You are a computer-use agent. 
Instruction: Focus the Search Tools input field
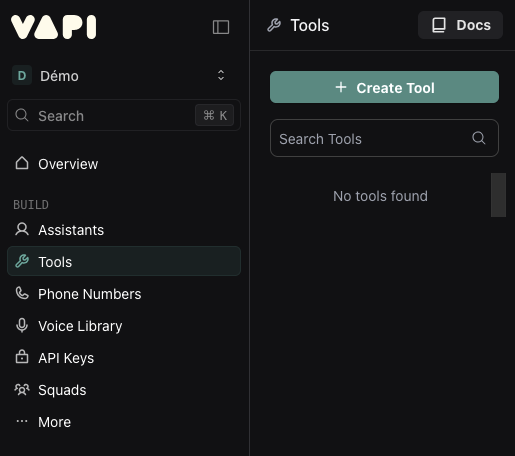coord(384,138)
